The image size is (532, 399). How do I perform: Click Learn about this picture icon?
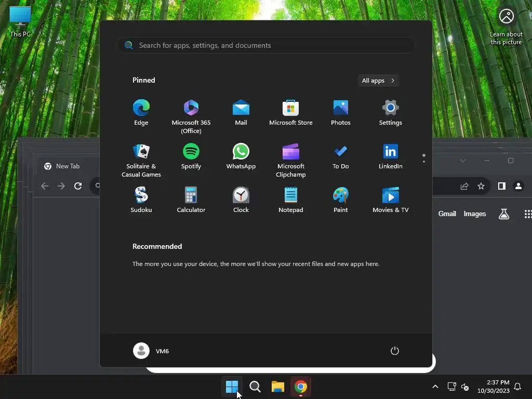point(506,27)
